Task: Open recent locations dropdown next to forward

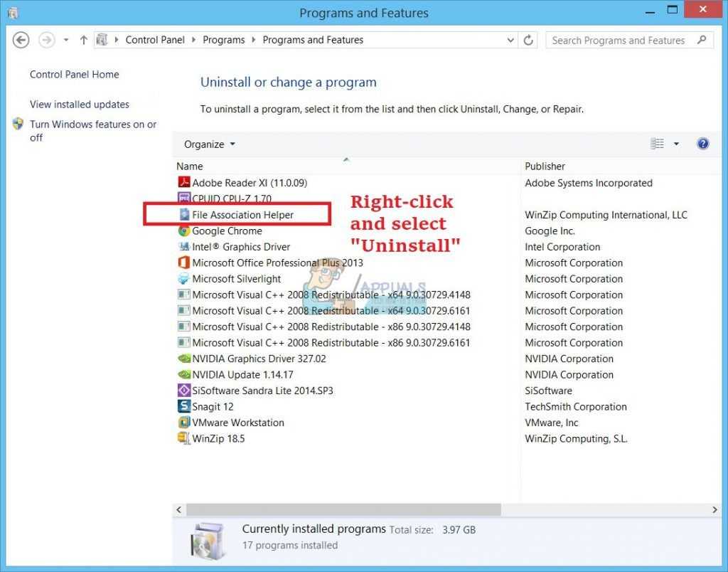Action: (66, 41)
